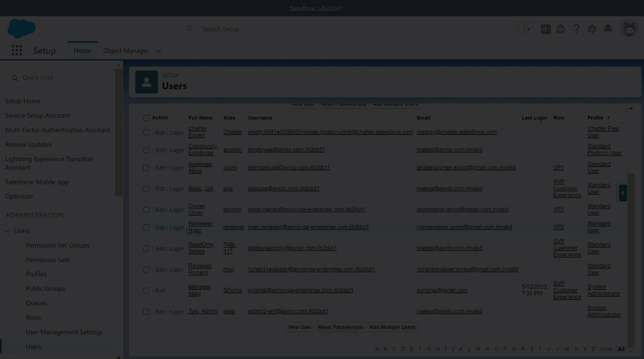Click the Trailhead guidance icon

[x=561, y=29]
